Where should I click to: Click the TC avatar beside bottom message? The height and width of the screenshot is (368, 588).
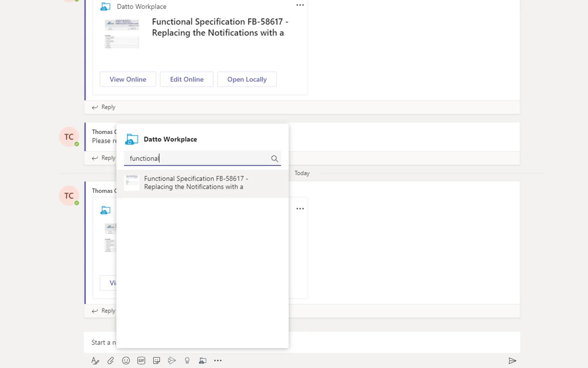click(69, 196)
